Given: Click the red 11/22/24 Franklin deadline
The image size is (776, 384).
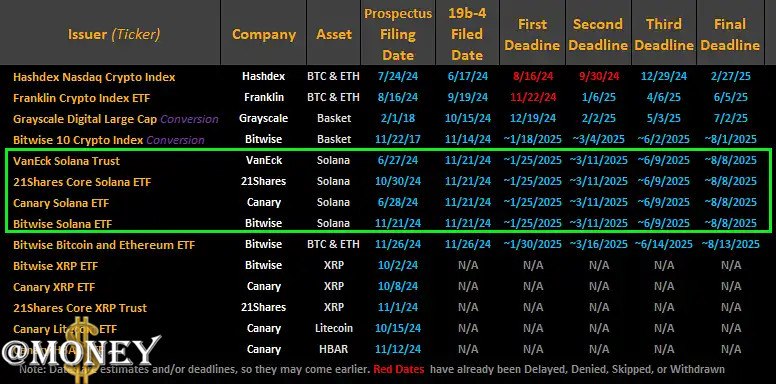Looking at the screenshot, I should click(532, 97).
